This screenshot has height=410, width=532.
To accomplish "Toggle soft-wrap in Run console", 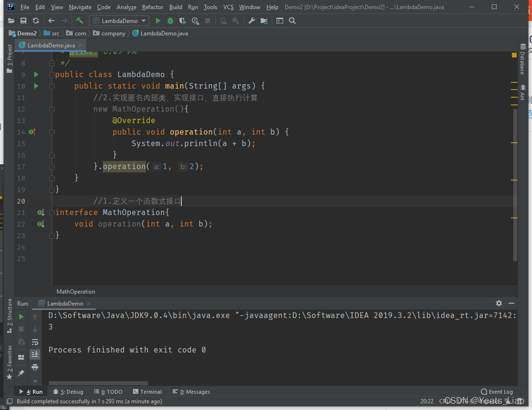I will [x=34, y=342].
